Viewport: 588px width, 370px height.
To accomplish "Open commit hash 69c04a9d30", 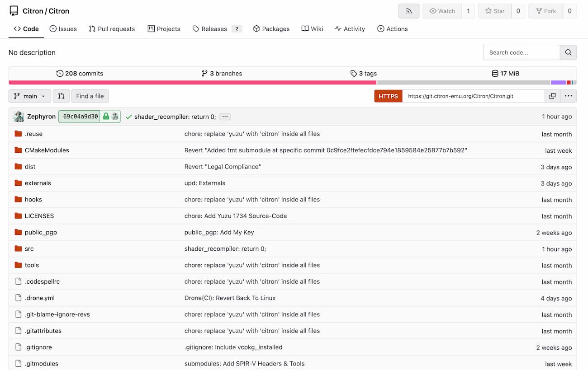I will (81, 117).
